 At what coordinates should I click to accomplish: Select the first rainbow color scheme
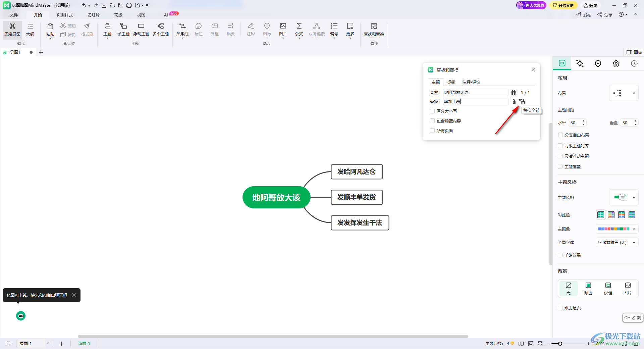[x=601, y=215]
